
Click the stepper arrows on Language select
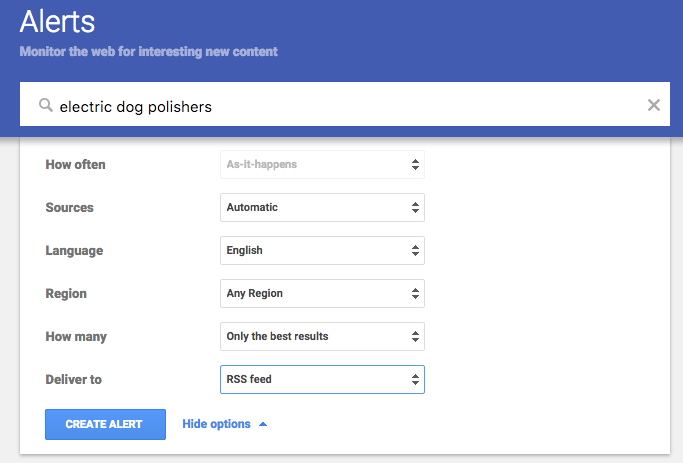pos(415,250)
